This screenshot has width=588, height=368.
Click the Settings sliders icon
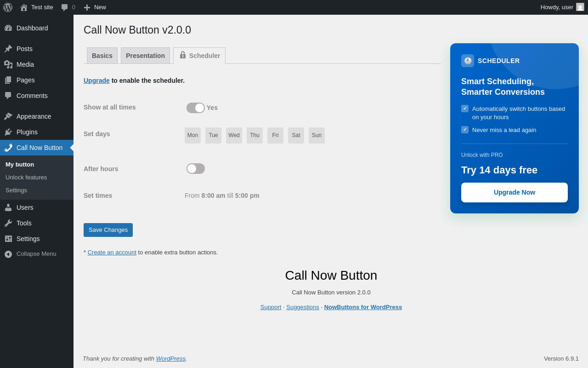coord(8,239)
